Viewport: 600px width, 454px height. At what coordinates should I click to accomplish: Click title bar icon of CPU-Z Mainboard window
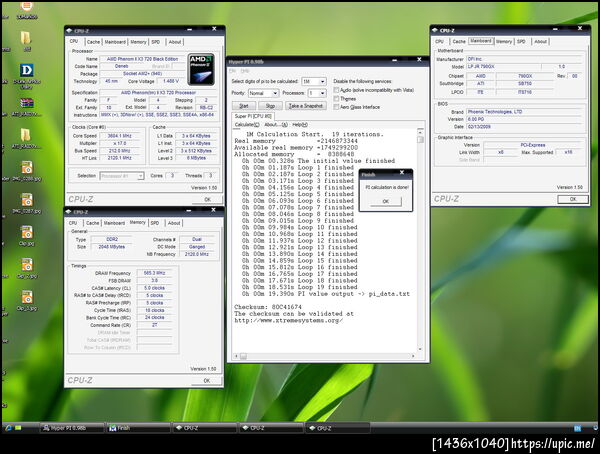[435, 30]
